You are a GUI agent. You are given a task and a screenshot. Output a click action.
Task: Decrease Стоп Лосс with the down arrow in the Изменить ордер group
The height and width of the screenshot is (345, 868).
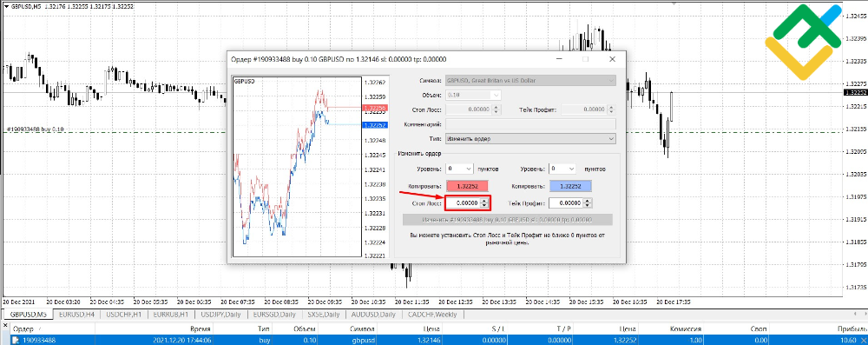pyautogui.click(x=485, y=206)
